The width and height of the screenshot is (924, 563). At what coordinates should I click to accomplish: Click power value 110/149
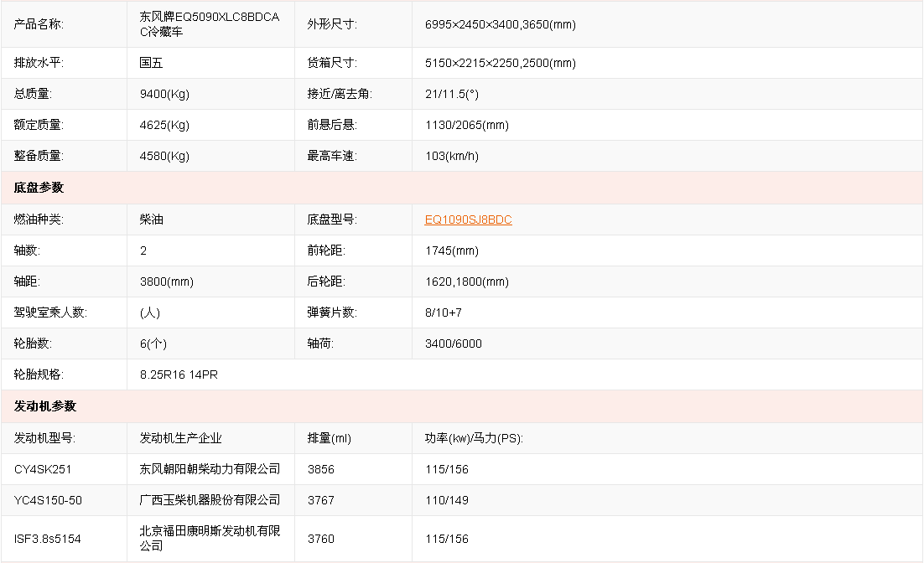tap(447, 500)
